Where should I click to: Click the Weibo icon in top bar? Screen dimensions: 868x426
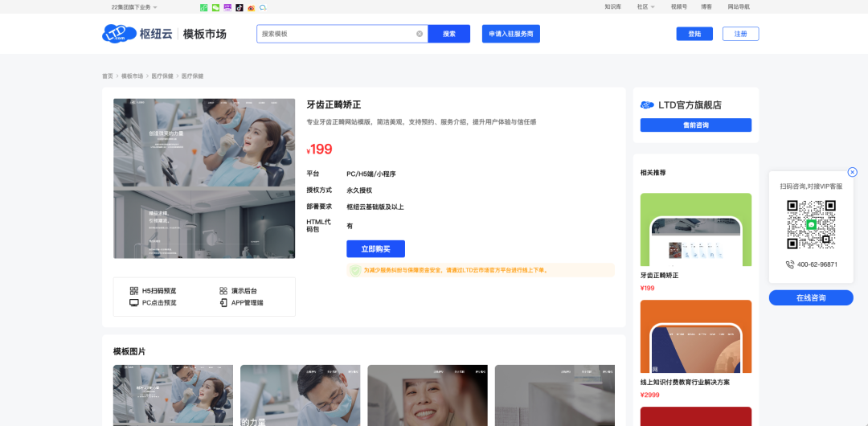[x=252, y=8]
